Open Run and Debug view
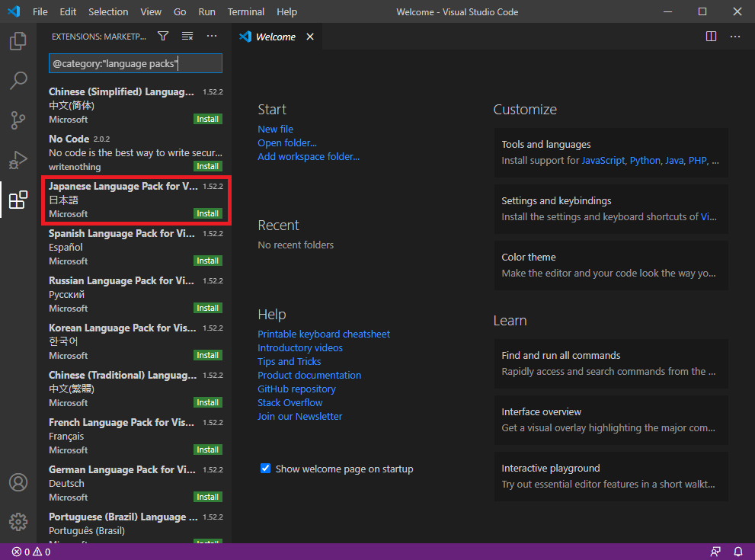The height and width of the screenshot is (560, 755). pos(18,159)
